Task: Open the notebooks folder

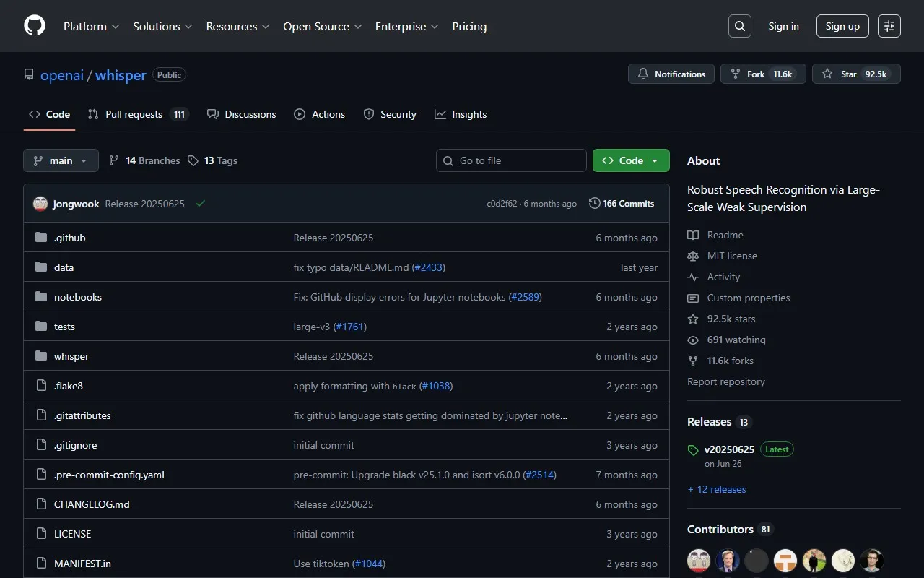Action: (78, 297)
